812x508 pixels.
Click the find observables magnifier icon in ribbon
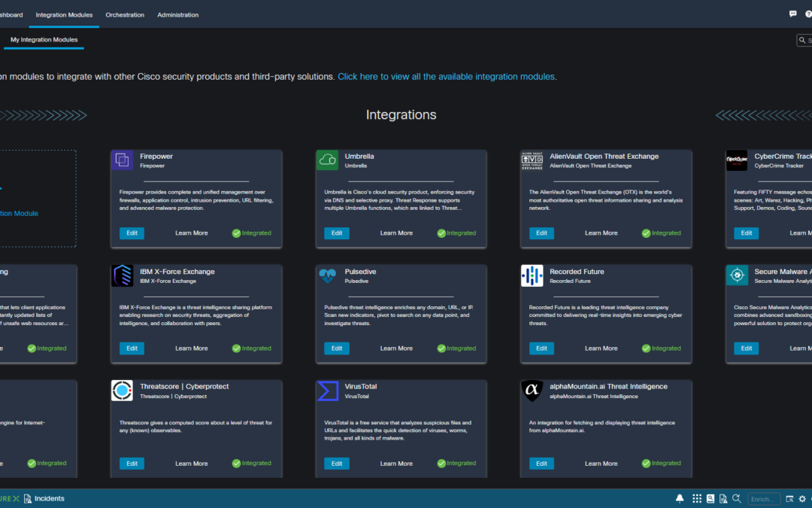coord(736,499)
